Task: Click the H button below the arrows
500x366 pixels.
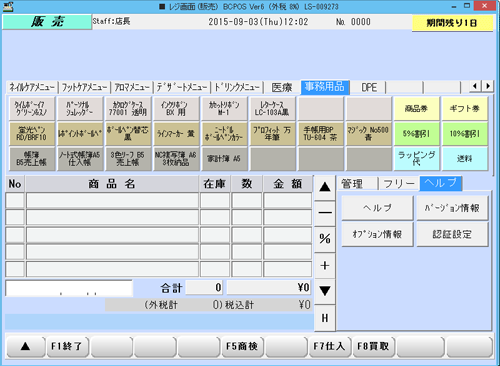Action: [x=325, y=318]
